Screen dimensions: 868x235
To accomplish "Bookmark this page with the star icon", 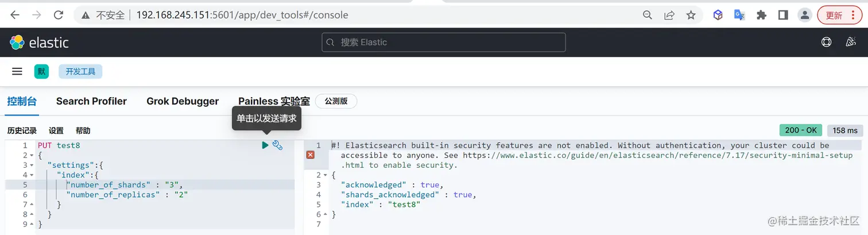I will pos(691,15).
